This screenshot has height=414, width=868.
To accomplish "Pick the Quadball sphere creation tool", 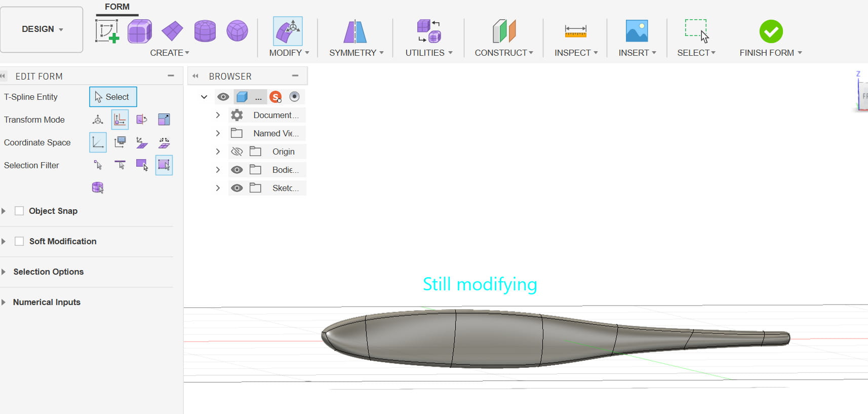I will [x=237, y=31].
